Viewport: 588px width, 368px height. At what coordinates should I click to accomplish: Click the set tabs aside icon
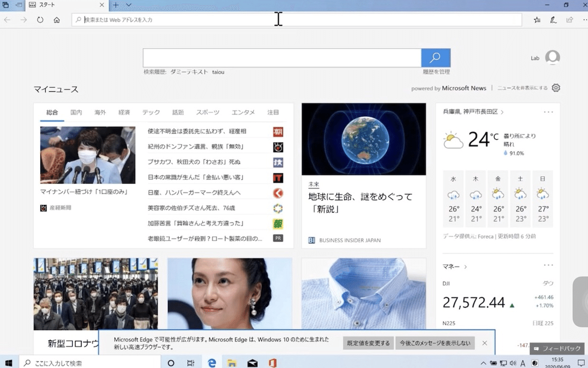pyautogui.click(x=19, y=5)
